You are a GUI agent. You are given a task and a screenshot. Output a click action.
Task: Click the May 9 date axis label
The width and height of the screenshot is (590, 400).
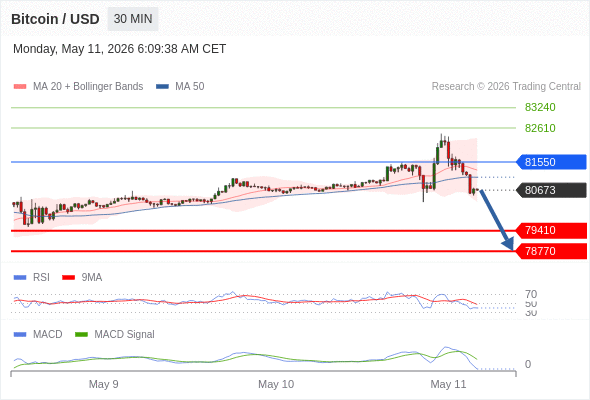point(103,384)
